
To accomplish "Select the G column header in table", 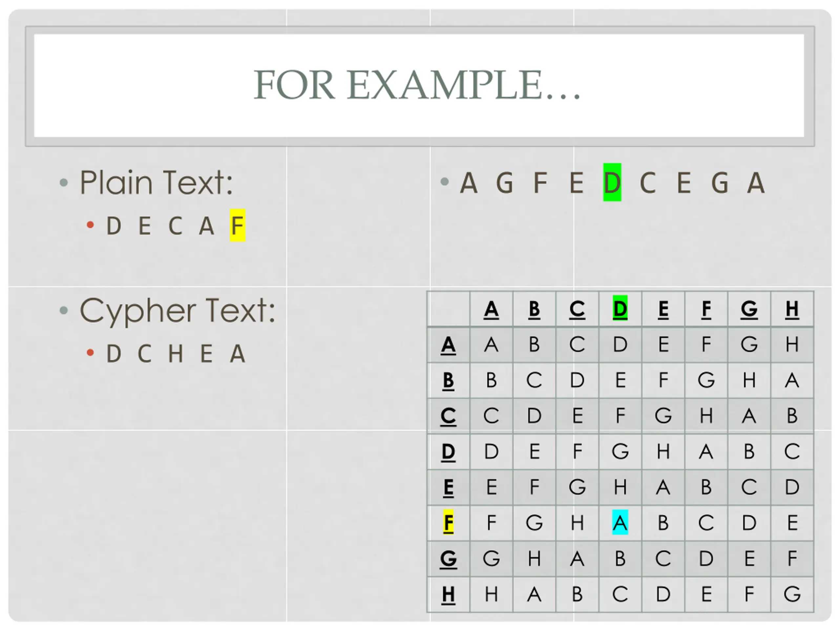I will pyautogui.click(x=749, y=309).
